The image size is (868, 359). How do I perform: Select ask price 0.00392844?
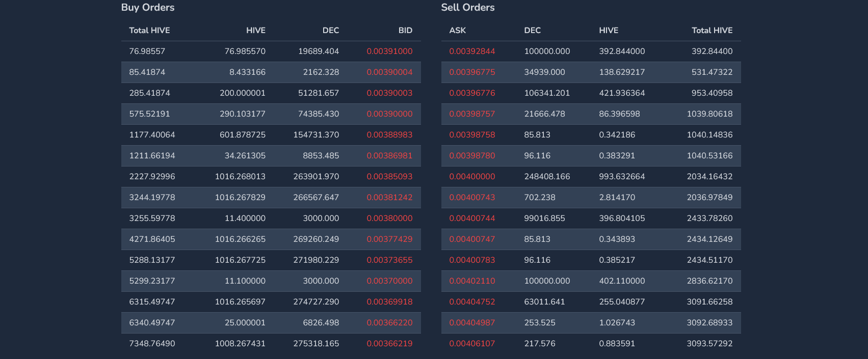click(472, 51)
